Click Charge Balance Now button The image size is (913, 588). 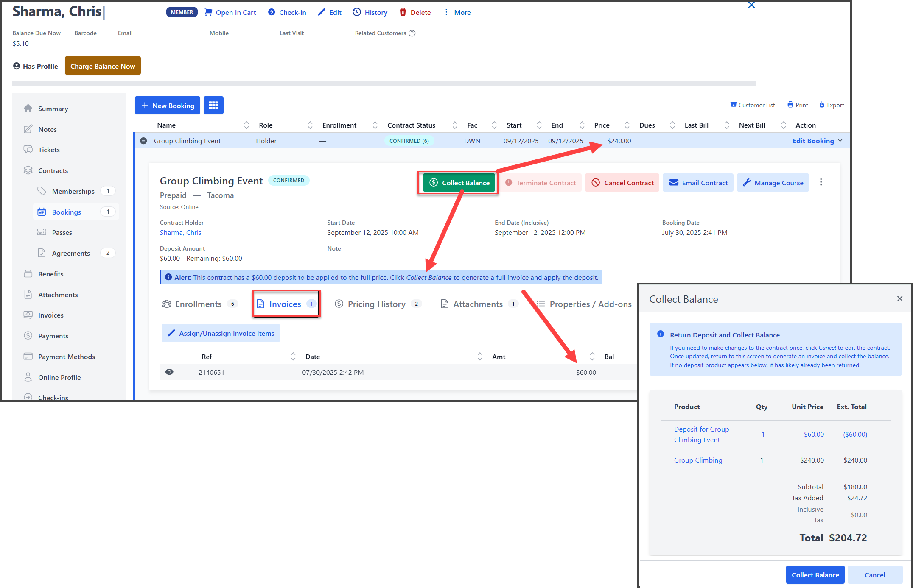(x=103, y=66)
